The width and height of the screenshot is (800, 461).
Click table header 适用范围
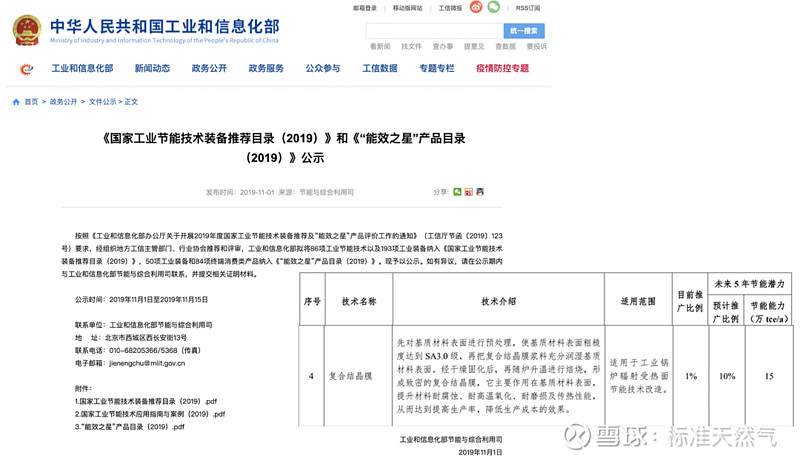(x=638, y=301)
